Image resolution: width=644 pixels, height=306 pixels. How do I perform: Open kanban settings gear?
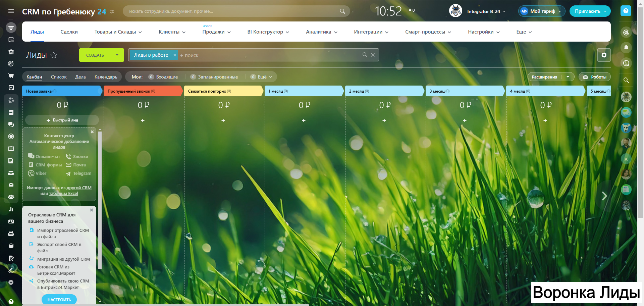coord(604,55)
